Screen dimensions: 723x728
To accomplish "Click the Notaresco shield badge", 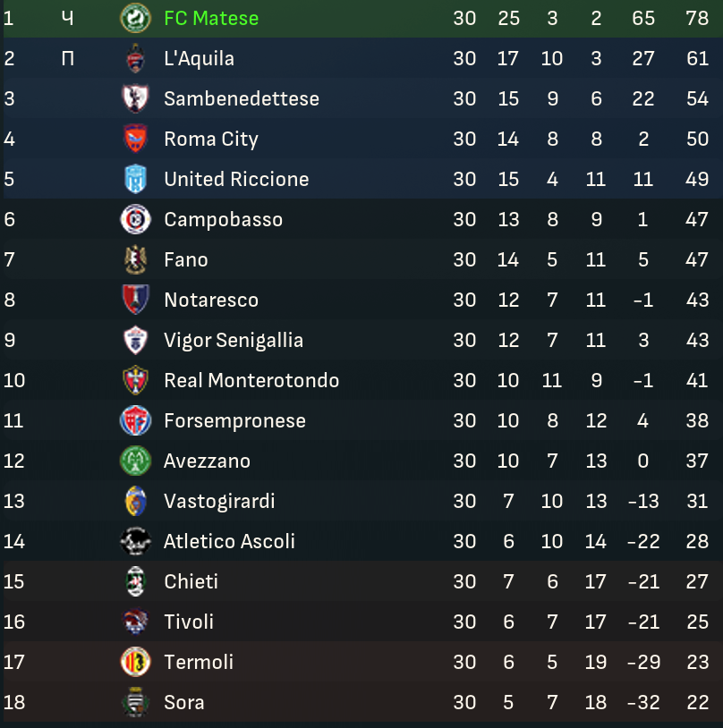I will coord(135,300).
